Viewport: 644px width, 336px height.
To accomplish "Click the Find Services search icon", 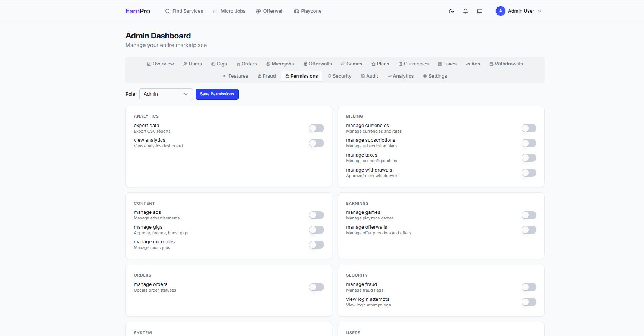I will coord(168,11).
